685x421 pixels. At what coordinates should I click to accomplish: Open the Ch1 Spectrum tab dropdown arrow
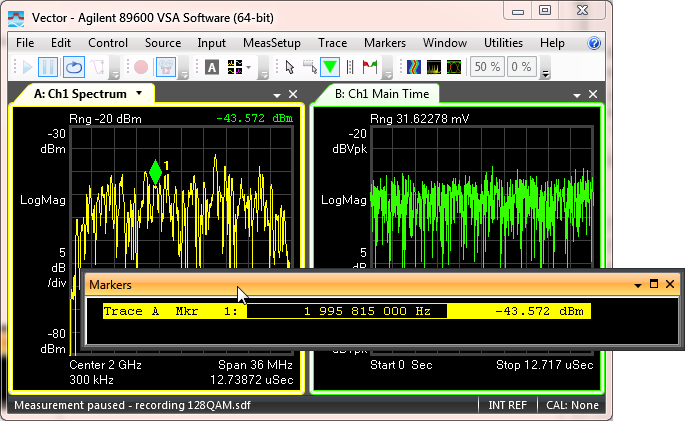click(139, 93)
